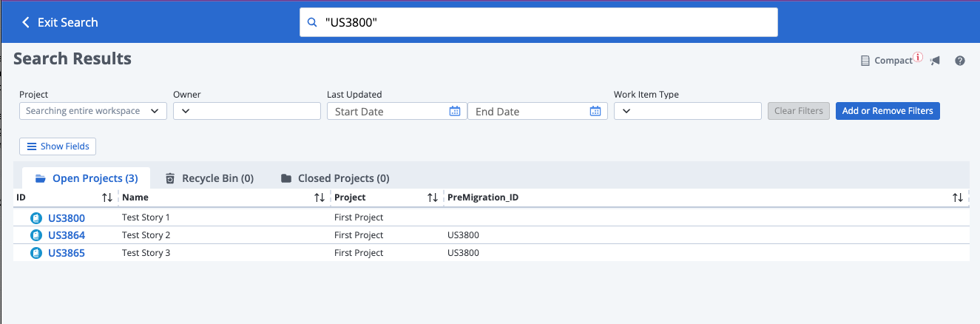Expand the Work Item Type dropdown
This screenshot has width=980, height=324.
[x=626, y=111]
